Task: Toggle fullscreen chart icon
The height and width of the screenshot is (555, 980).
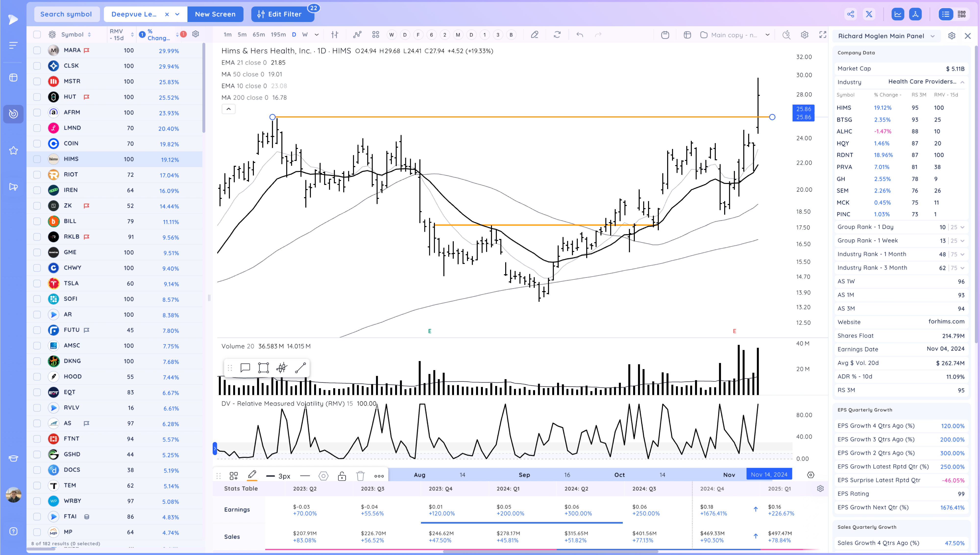Action: coord(822,35)
